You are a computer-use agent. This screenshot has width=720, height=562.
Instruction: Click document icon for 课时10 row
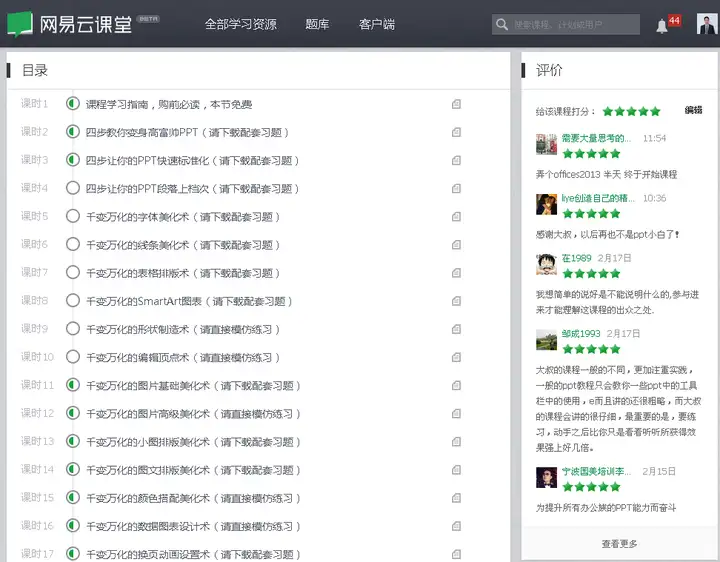456,357
